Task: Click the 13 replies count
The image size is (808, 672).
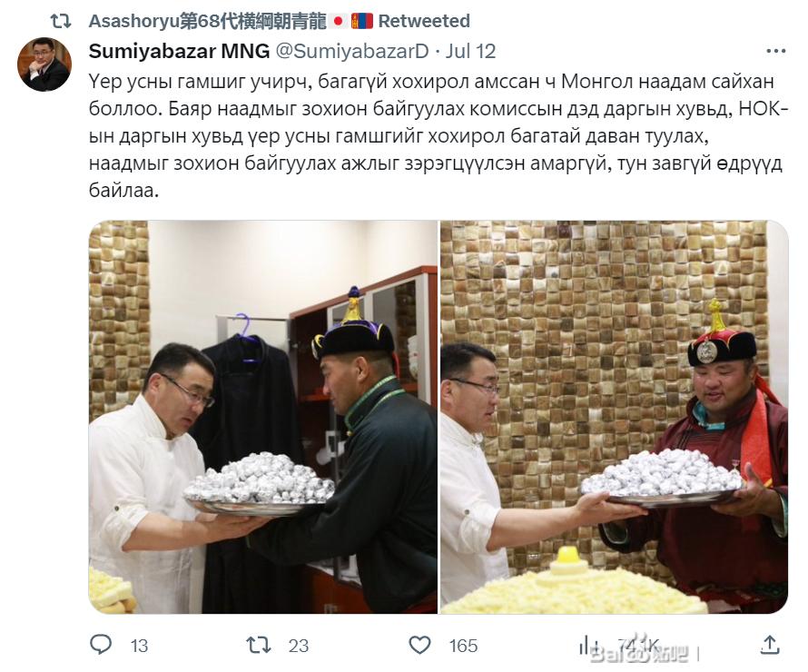Action: click(x=139, y=646)
